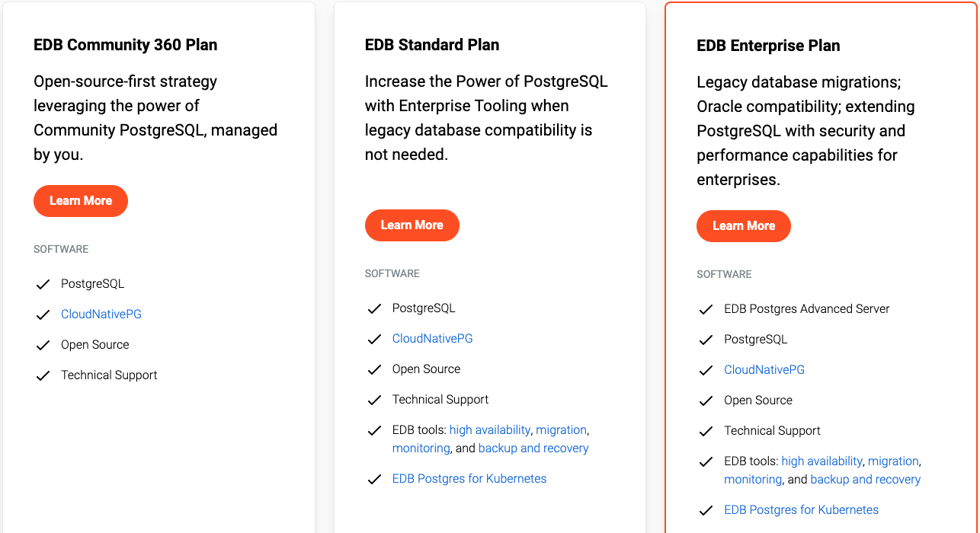Click the checkmark beside EDB Postgres Advanced Server
The image size is (980, 533).
[x=706, y=308]
